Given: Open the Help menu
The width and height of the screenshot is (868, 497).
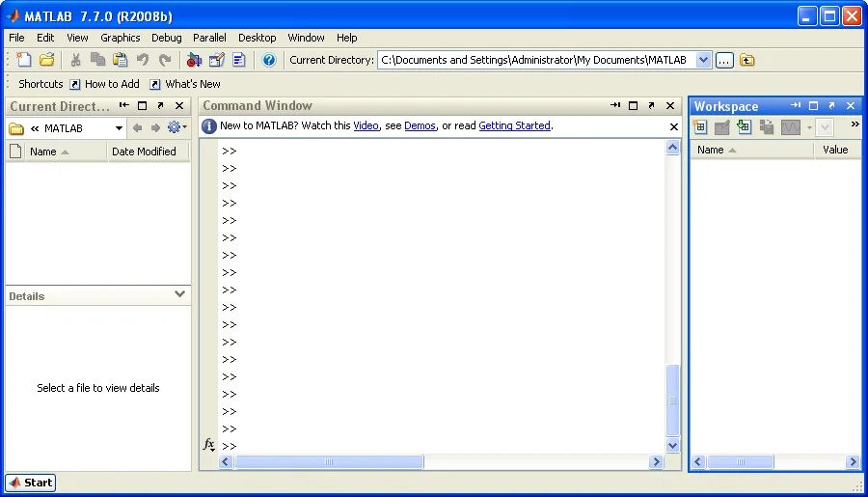Looking at the screenshot, I should [x=346, y=38].
